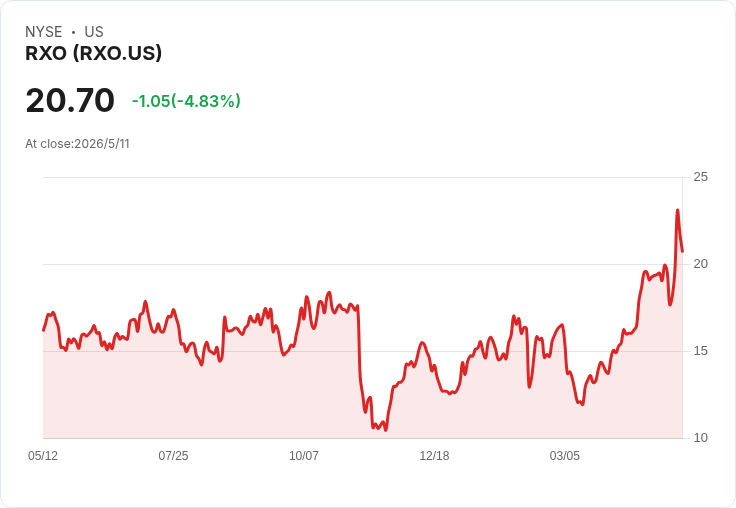
Task: Select the 07/25 date on the x-axis
Action: point(173,455)
